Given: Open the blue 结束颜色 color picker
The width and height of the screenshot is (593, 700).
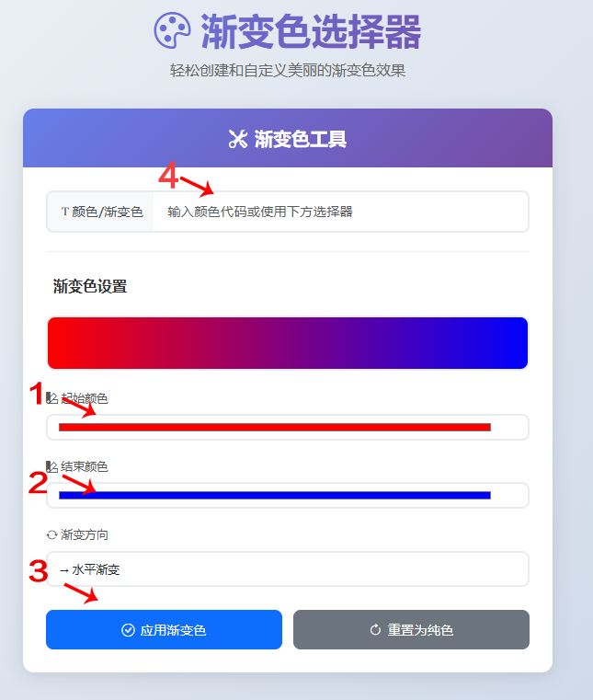Looking at the screenshot, I should coord(274,495).
